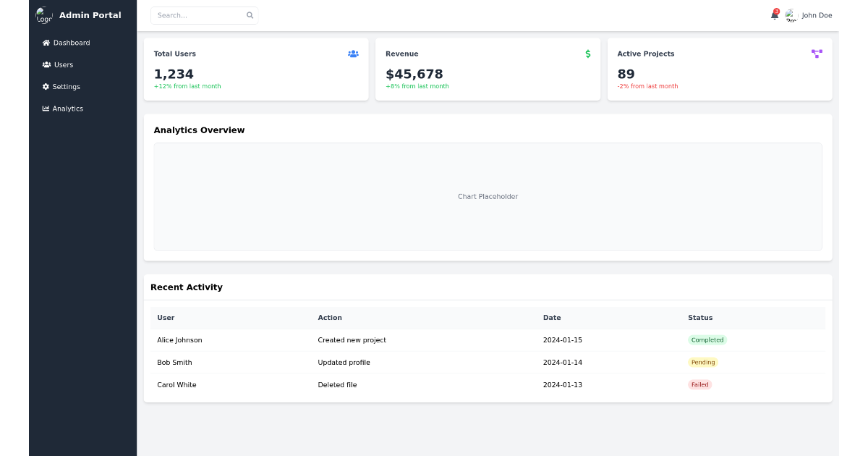Toggle the Pending status badge for Bob Smith

pos(702,362)
